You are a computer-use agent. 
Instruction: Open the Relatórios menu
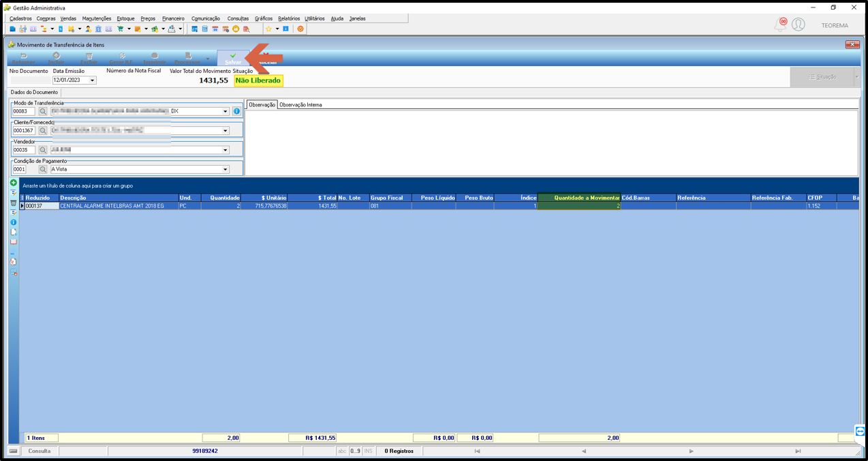(289, 18)
